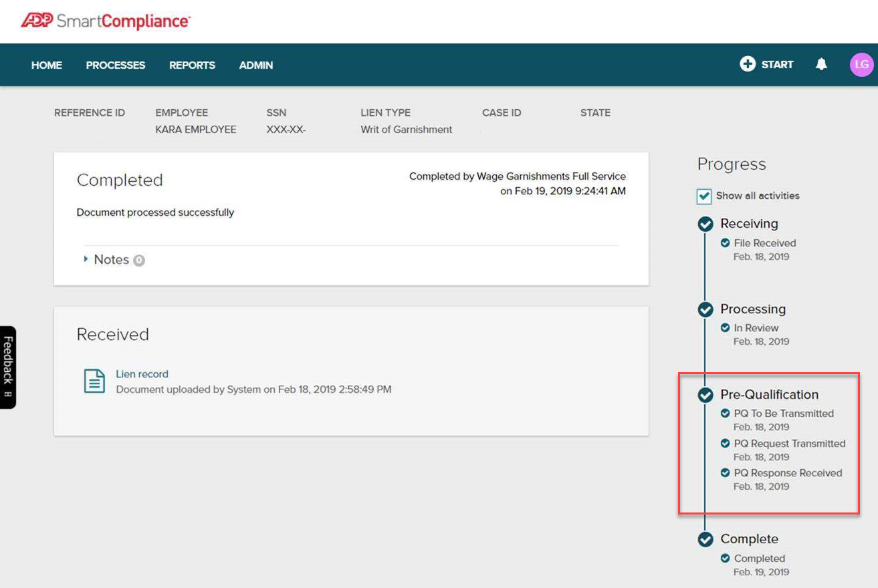The height and width of the screenshot is (588, 878).
Task: Click the File Received check icon
Action: click(725, 243)
